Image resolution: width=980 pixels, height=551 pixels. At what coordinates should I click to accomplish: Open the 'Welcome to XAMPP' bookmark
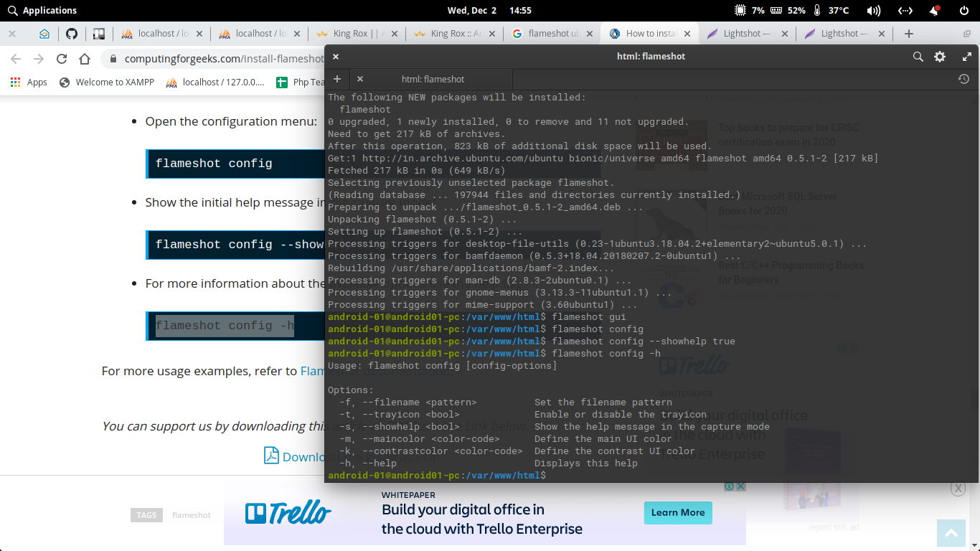[106, 83]
